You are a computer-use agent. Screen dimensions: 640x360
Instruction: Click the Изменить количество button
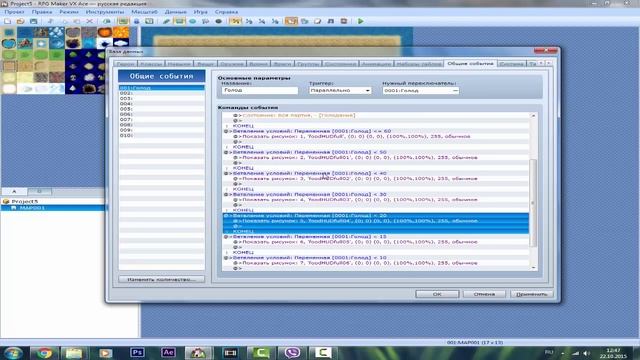click(x=162, y=280)
